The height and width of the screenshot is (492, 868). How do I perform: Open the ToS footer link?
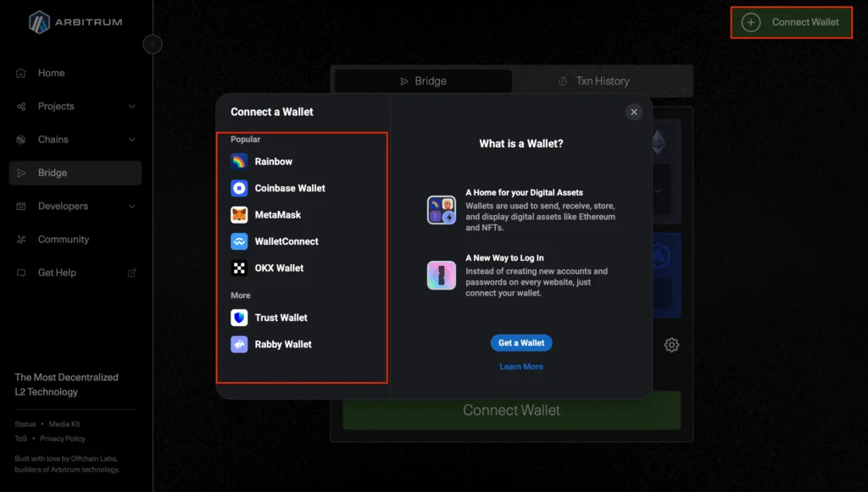(x=21, y=439)
